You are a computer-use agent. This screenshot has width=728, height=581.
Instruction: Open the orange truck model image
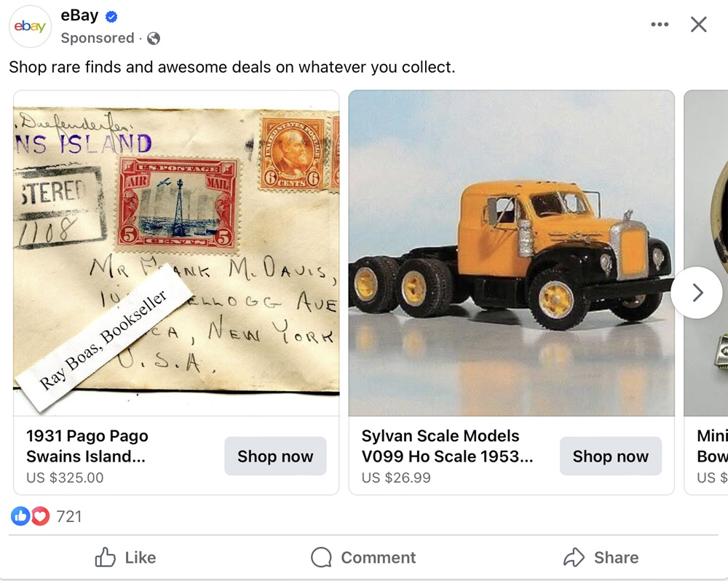click(511, 253)
